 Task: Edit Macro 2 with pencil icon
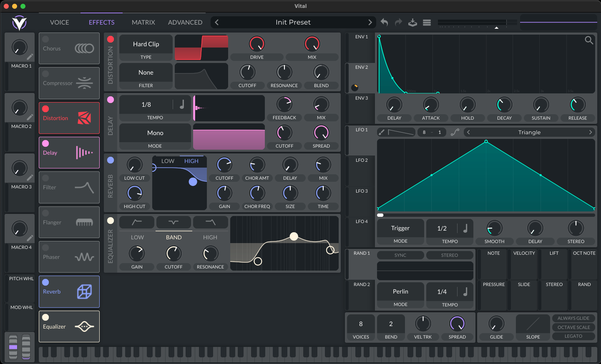tap(30, 117)
